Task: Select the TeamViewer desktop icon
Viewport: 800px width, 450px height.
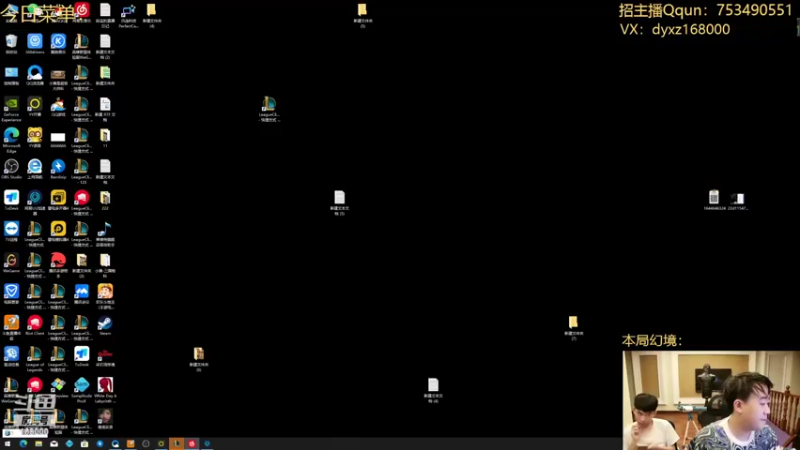Action: pos(11,231)
